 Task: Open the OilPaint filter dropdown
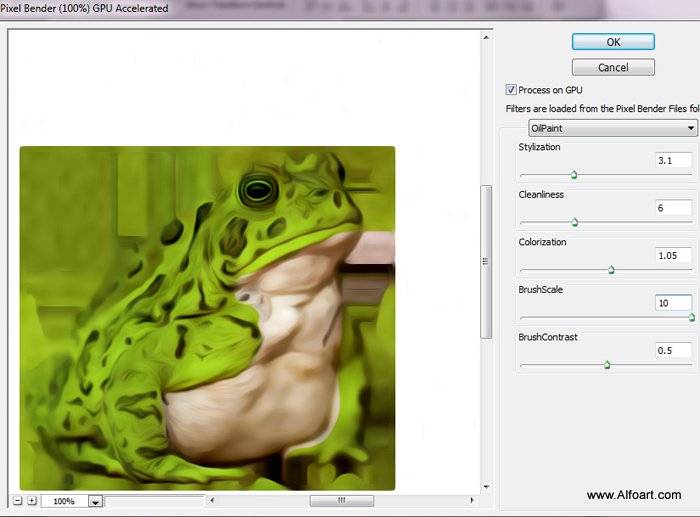point(612,128)
